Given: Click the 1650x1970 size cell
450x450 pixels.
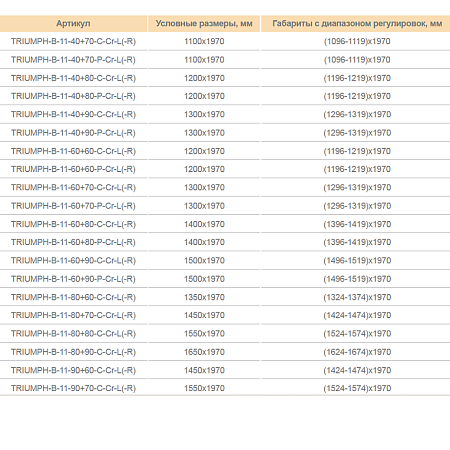Looking at the screenshot, I should (204, 352).
